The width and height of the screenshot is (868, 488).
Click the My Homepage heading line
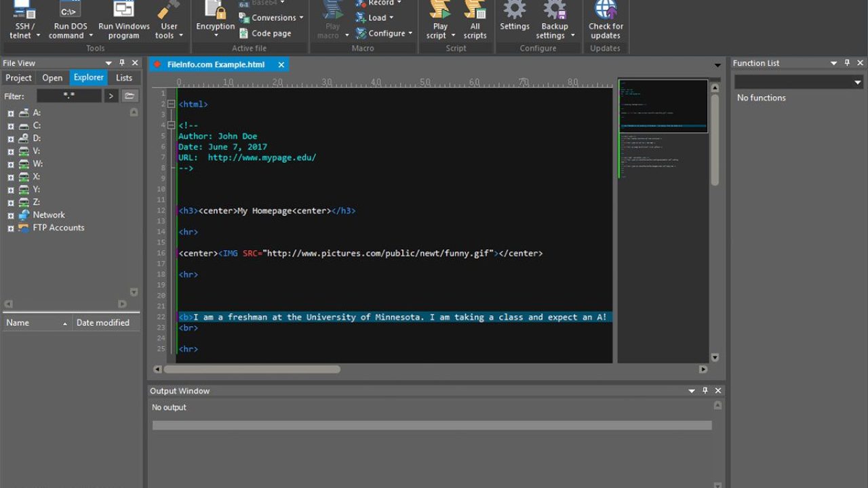click(267, 211)
